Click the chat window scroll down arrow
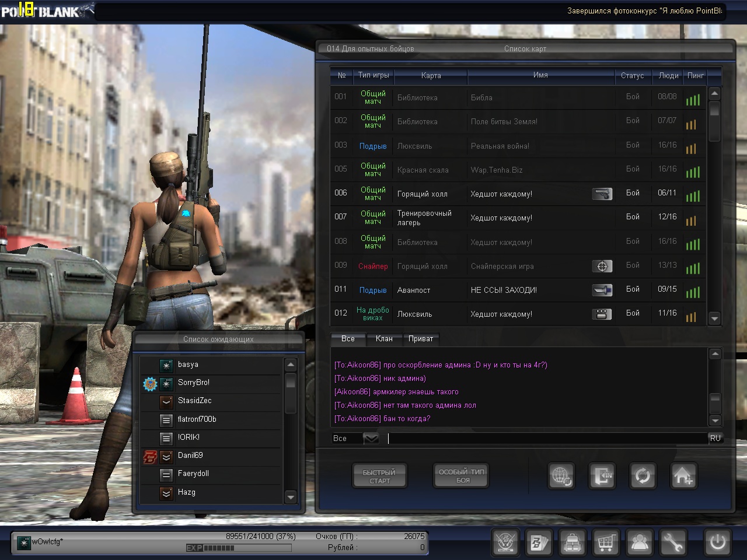Viewport: 747px width, 560px height. point(715,421)
